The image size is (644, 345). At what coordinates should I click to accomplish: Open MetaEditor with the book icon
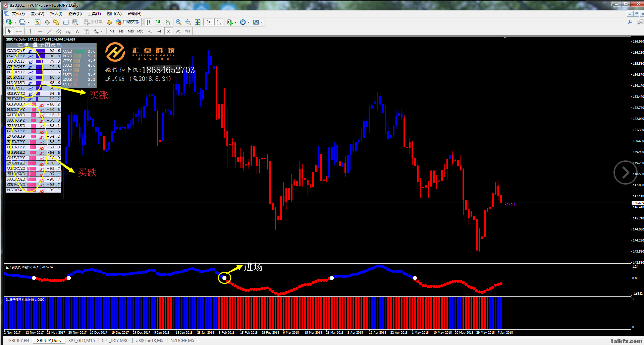(x=109, y=22)
